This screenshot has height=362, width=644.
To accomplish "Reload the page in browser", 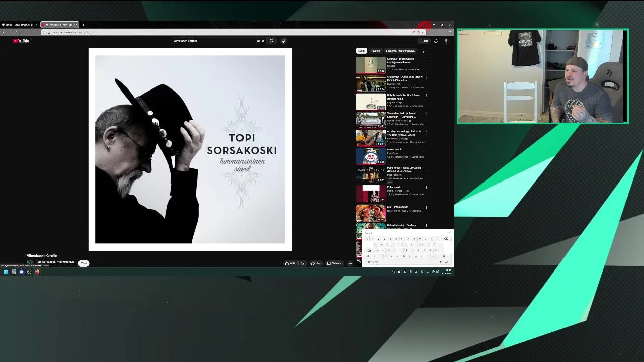I will pos(17,32).
